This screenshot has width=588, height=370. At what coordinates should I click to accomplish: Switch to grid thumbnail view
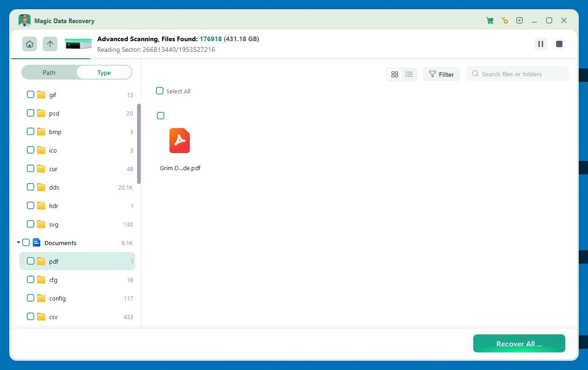pyautogui.click(x=394, y=74)
